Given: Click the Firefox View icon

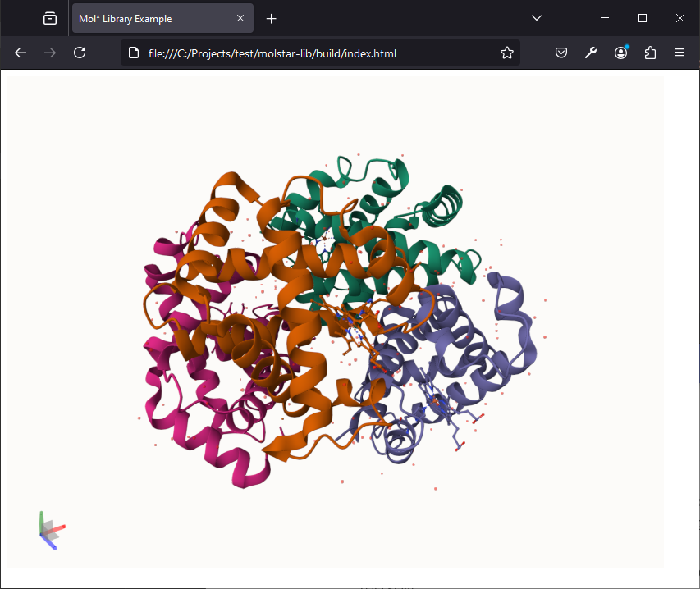Looking at the screenshot, I should click(50, 18).
